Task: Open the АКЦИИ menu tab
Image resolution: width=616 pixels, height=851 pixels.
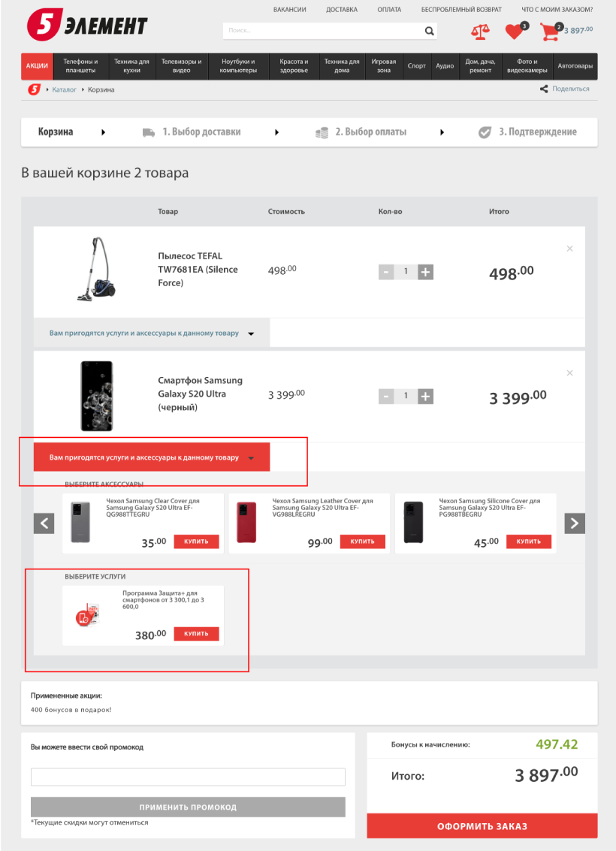Action: (37, 66)
